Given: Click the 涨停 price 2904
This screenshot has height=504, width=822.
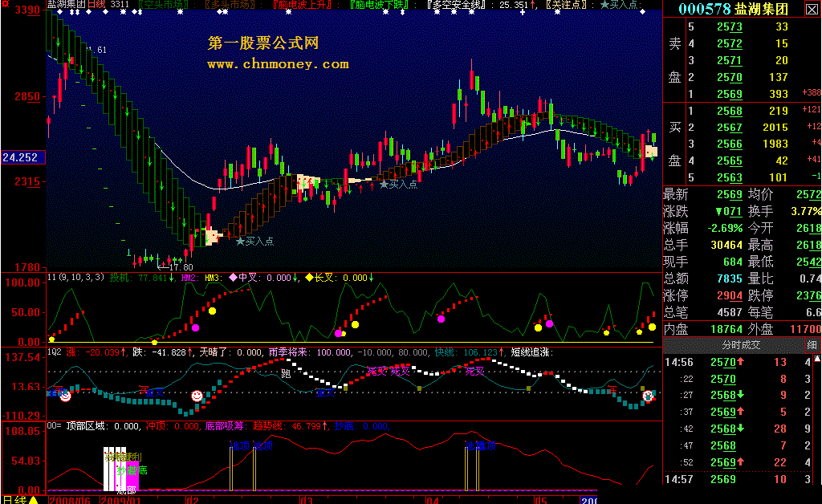Looking at the screenshot, I should (729, 295).
